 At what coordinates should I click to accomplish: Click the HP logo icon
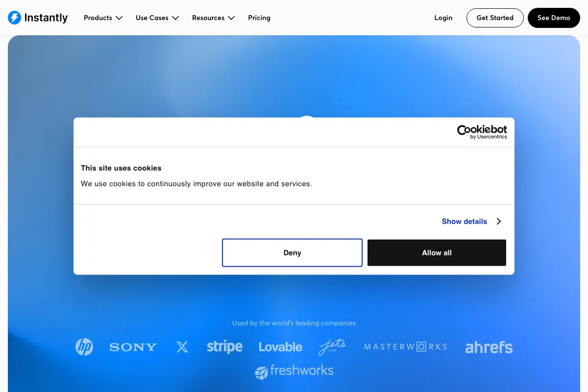coord(84,347)
